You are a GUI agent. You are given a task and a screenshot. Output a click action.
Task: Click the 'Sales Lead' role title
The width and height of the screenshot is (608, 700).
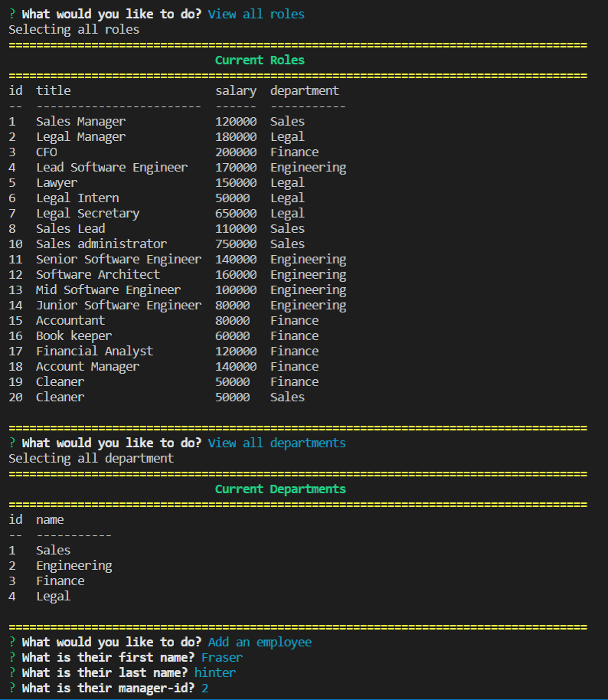coord(70,228)
